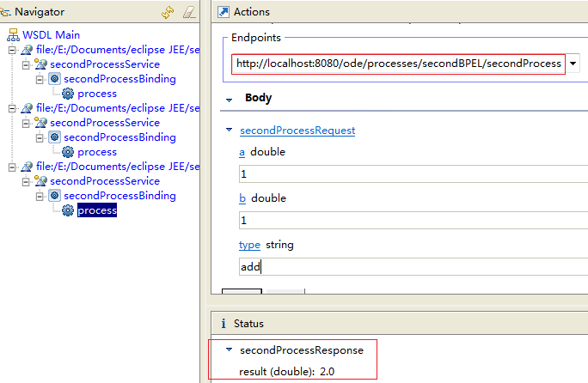Collapse the secondProcessResponse triangle
The image size is (588, 383).
(x=230, y=350)
